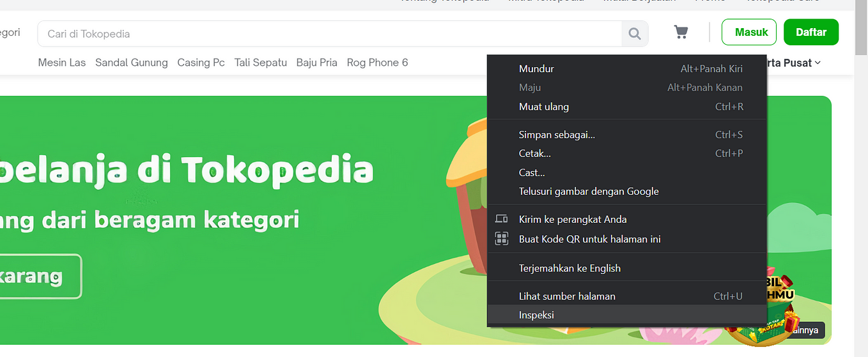The image size is (868, 357).
Task: Open the 'Mesin Las' suggestion link
Action: point(62,63)
